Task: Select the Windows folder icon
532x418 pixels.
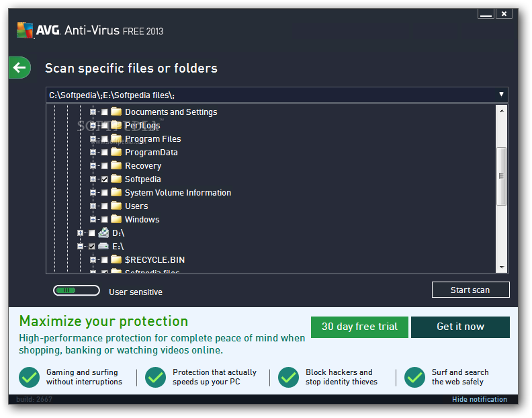Action: click(x=116, y=219)
